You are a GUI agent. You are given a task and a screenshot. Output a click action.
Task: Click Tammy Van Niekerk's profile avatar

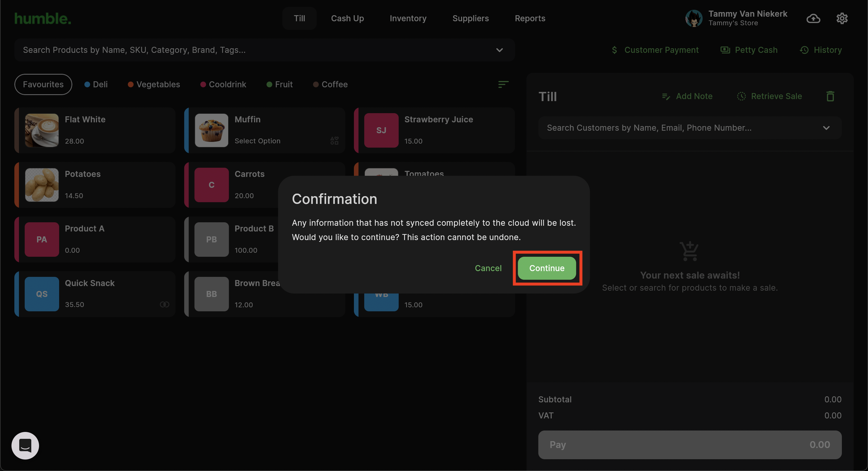click(694, 18)
